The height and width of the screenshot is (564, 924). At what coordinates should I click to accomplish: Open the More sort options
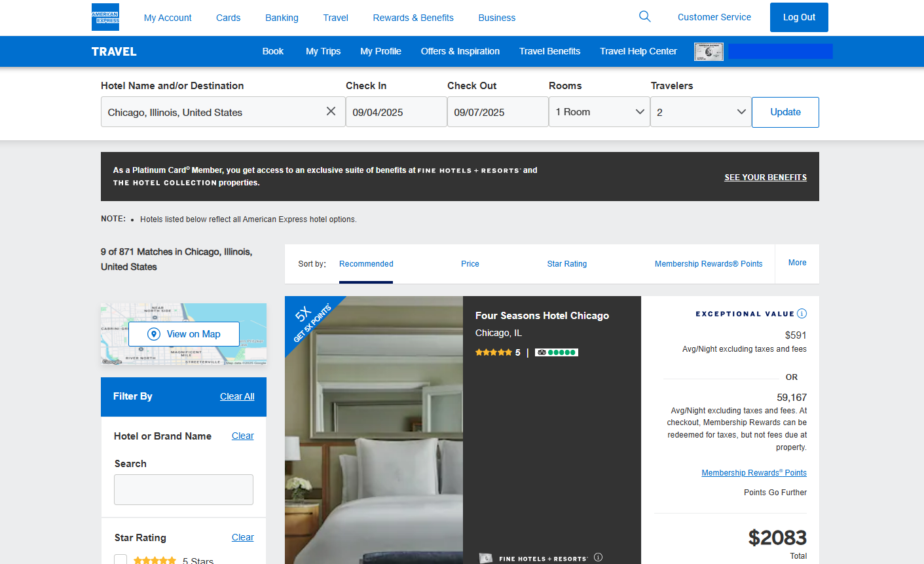point(797,263)
